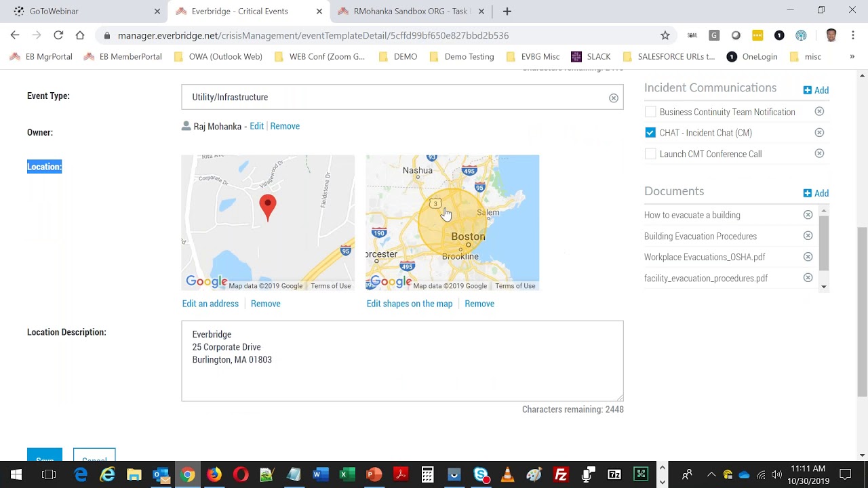
Task: Click the page's vertical scrollbar thumb
Action: 862,312
